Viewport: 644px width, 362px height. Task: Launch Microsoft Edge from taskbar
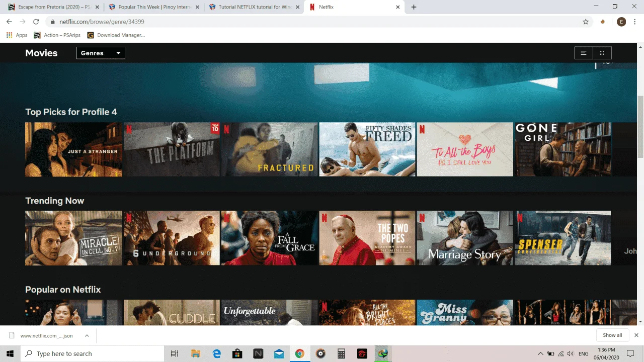216,353
